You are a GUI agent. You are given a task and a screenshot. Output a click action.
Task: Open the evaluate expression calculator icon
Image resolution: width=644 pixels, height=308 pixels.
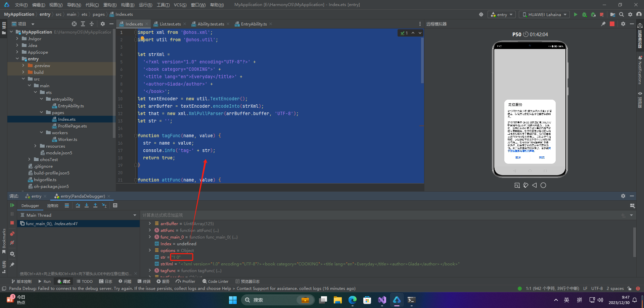pyautogui.click(x=115, y=205)
